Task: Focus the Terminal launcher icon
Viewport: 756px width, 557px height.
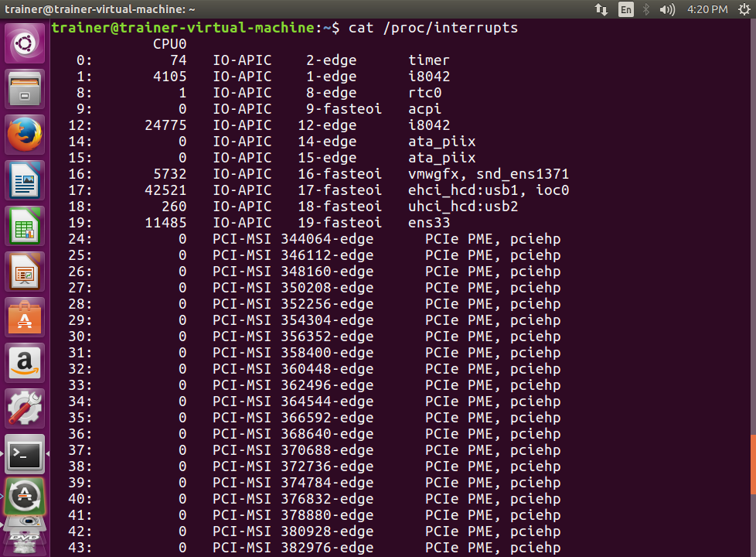Action: [25, 454]
